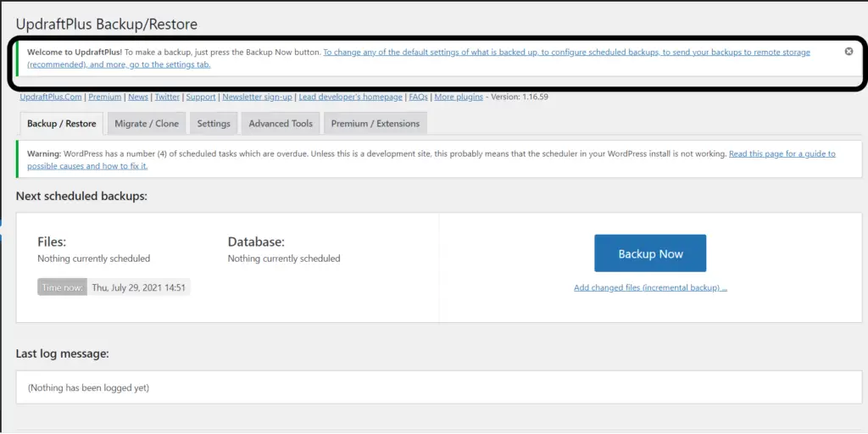Open the Support link

pyautogui.click(x=201, y=97)
